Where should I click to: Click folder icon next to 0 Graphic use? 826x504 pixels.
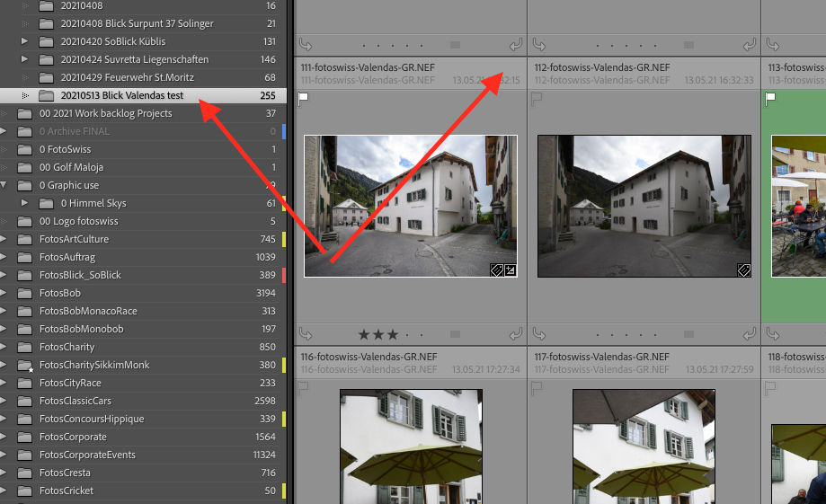[x=25, y=185]
